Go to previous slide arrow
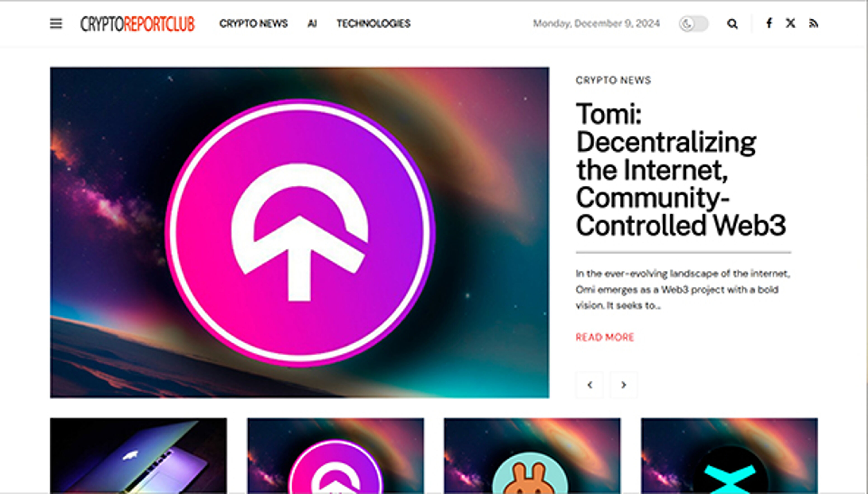Image resolution: width=868 pixels, height=494 pixels. coord(590,385)
